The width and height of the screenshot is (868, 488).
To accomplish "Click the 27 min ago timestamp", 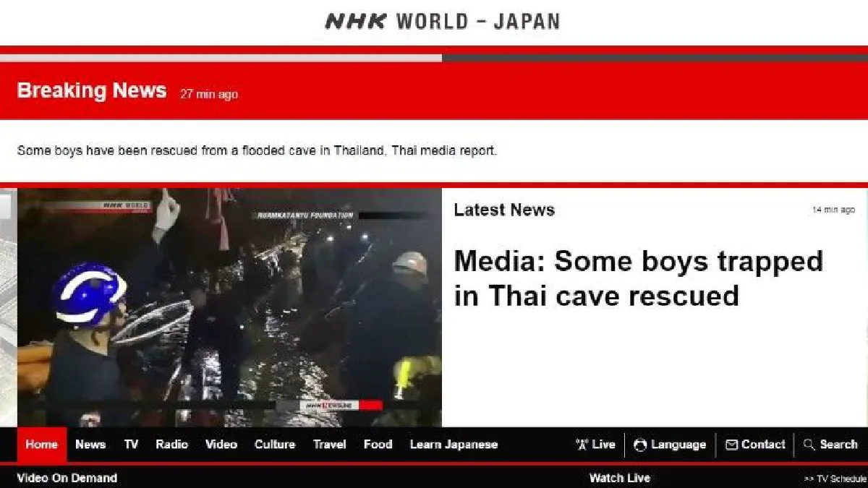I will (x=209, y=95).
